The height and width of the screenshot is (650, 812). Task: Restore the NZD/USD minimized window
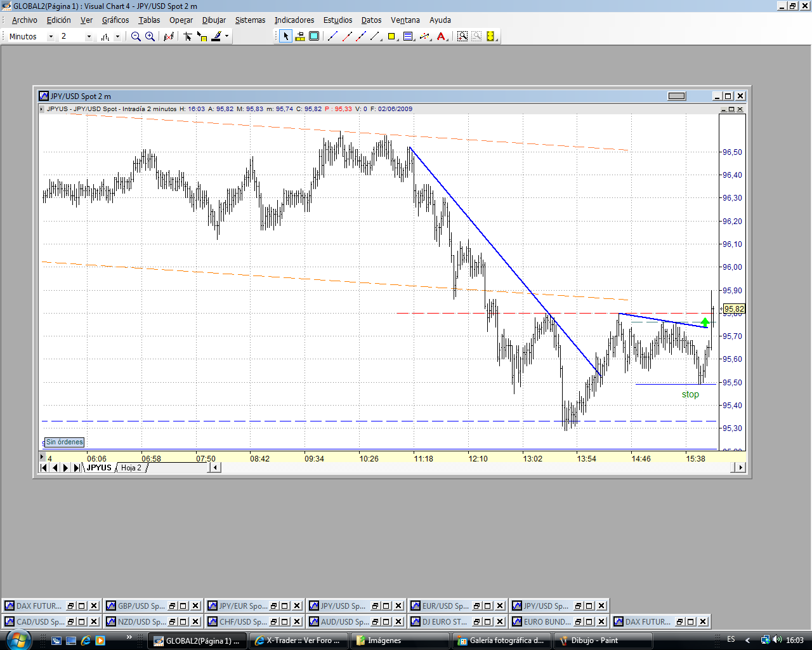pos(173,622)
